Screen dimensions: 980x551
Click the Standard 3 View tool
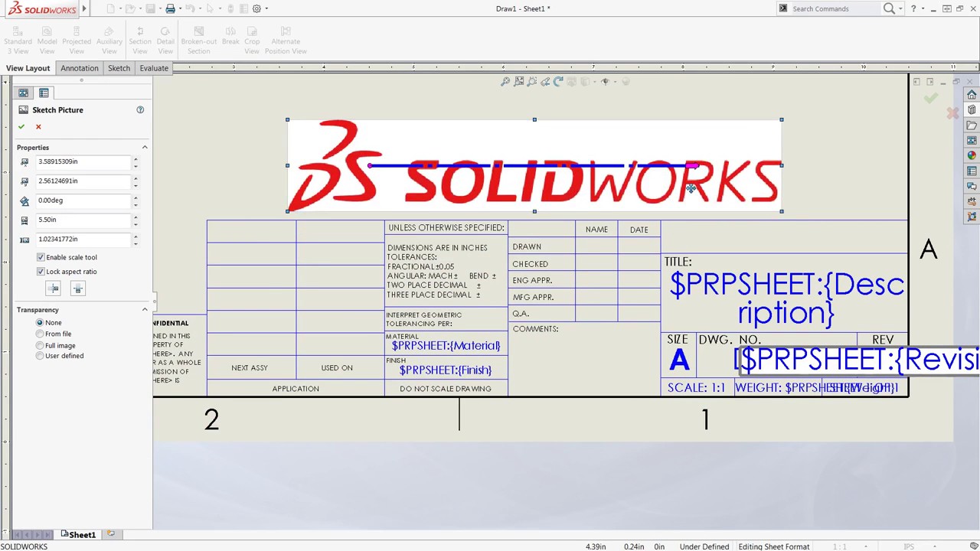18,41
